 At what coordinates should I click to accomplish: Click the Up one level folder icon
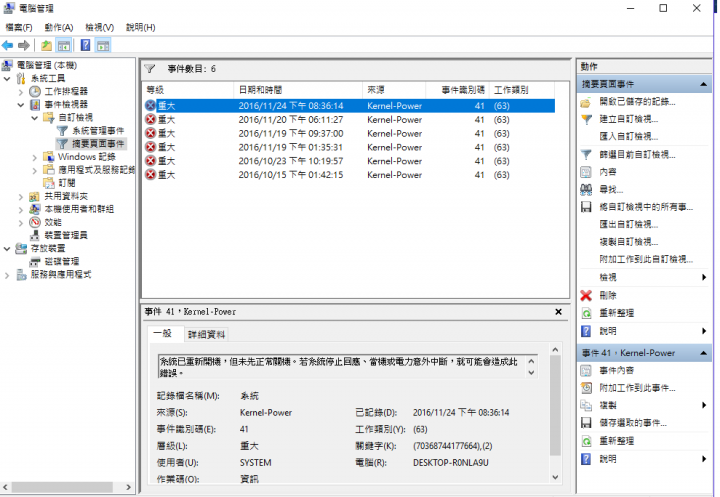tap(46, 45)
